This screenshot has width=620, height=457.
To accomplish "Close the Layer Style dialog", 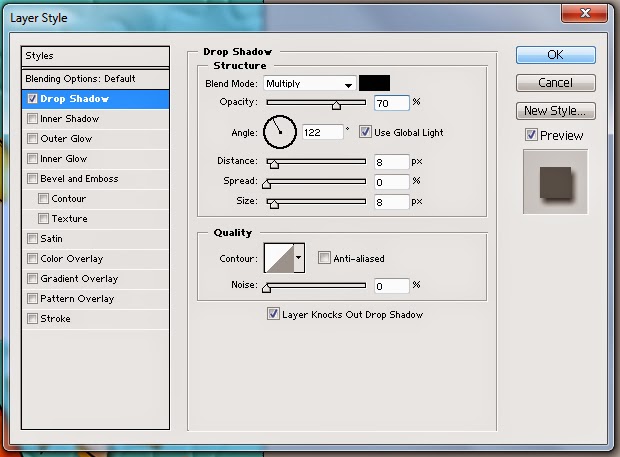I will tap(585, 13).
